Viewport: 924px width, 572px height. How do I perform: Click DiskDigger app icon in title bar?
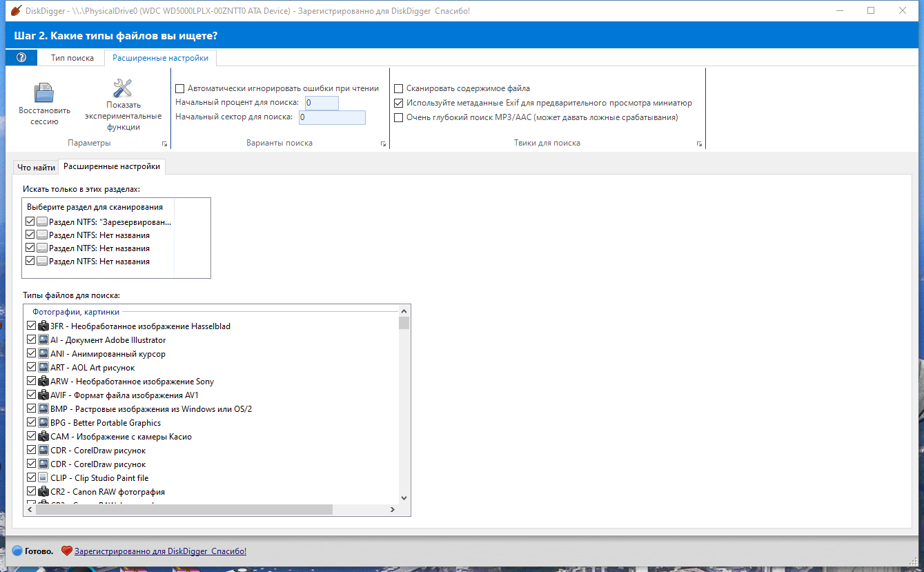16,11
